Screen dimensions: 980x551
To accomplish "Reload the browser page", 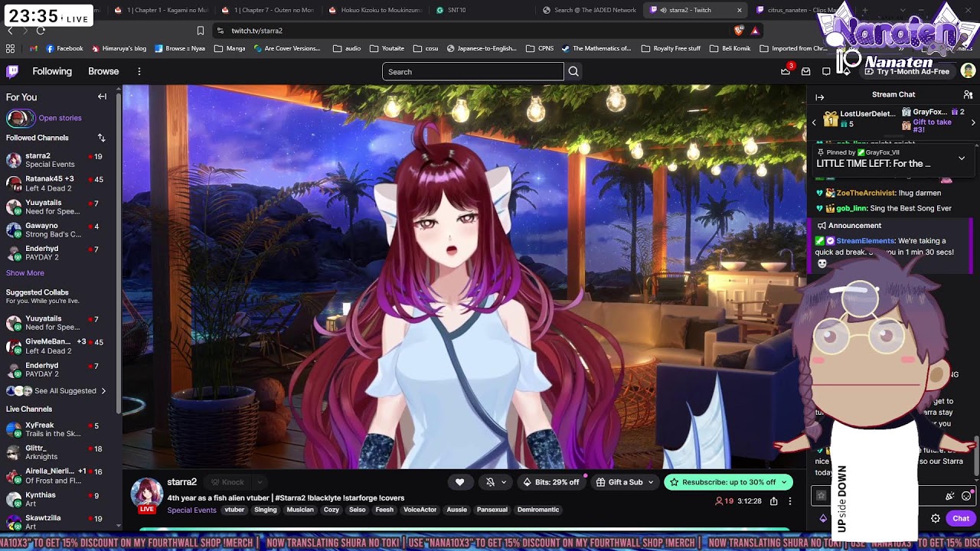I will (x=41, y=31).
